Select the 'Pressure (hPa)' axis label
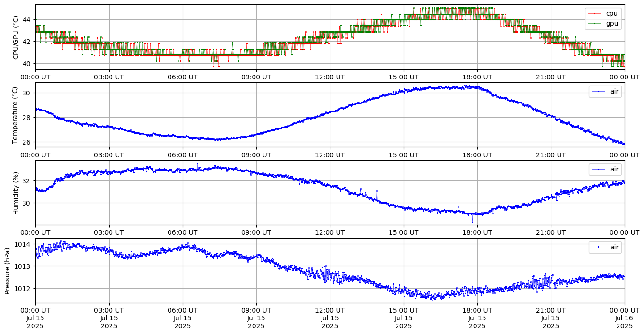The height and width of the screenshot is (334, 644). (x=8, y=271)
